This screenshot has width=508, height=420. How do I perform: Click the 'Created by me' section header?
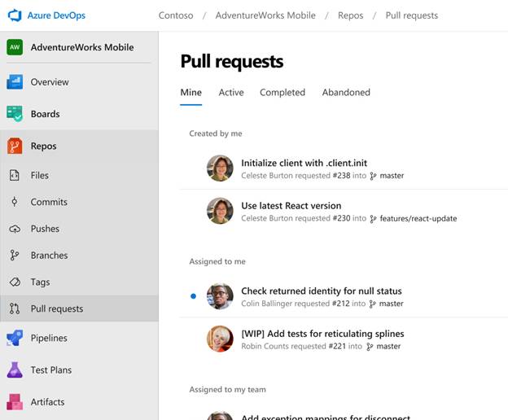[x=216, y=133]
